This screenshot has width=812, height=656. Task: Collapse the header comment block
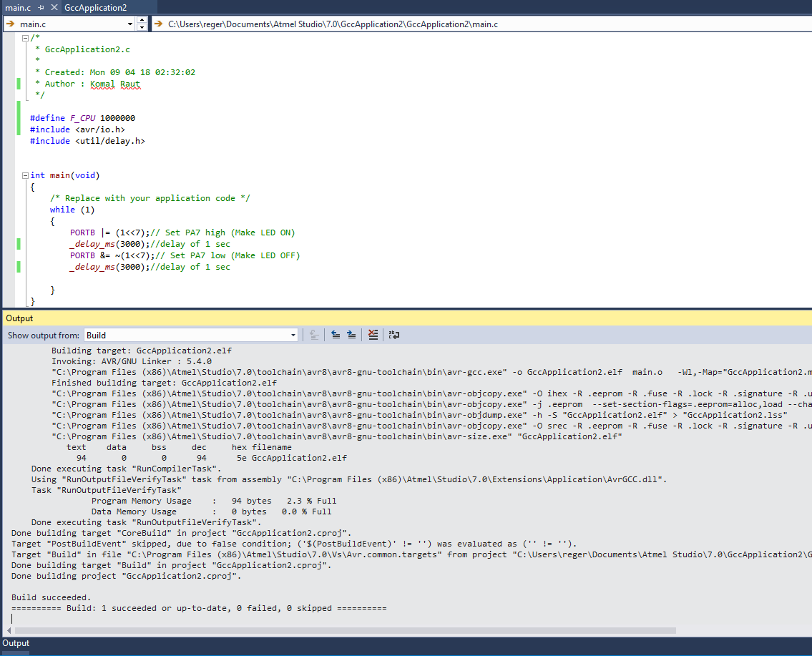[25, 38]
